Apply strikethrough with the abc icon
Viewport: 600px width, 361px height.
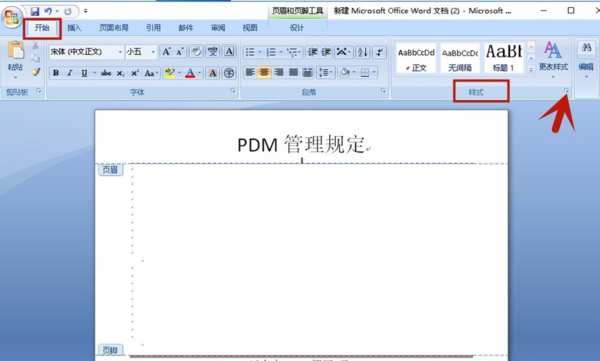(x=106, y=73)
